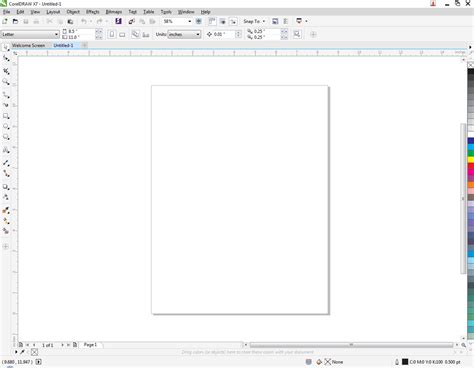Open the Tools menu

coord(166,12)
